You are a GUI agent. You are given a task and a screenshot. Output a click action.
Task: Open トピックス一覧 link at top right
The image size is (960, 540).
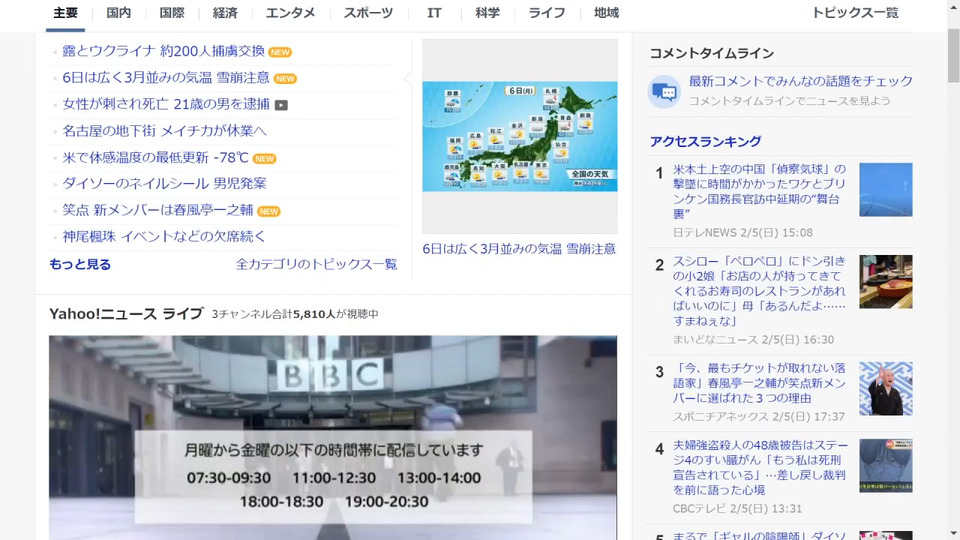(855, 13)
